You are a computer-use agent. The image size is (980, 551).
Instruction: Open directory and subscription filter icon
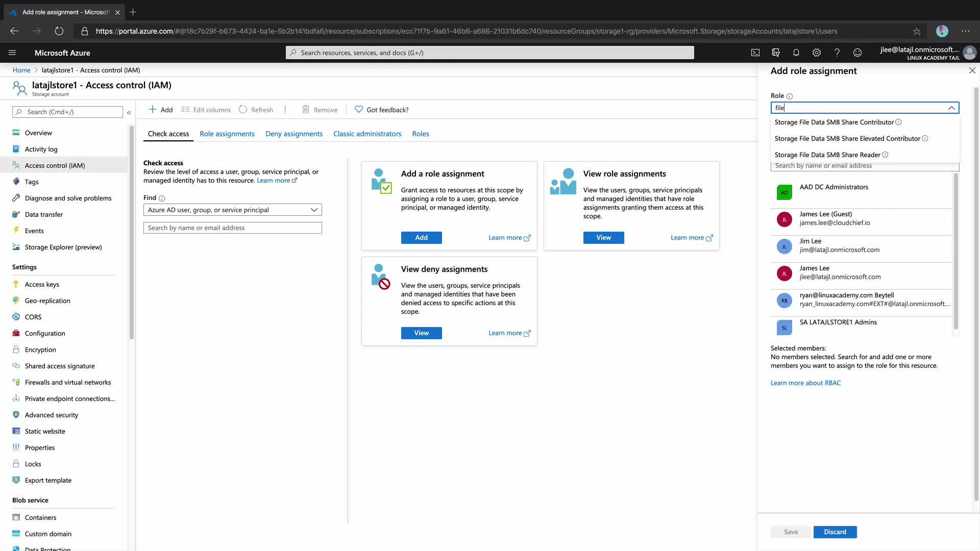pyautogui.click(x=776, y=53)
